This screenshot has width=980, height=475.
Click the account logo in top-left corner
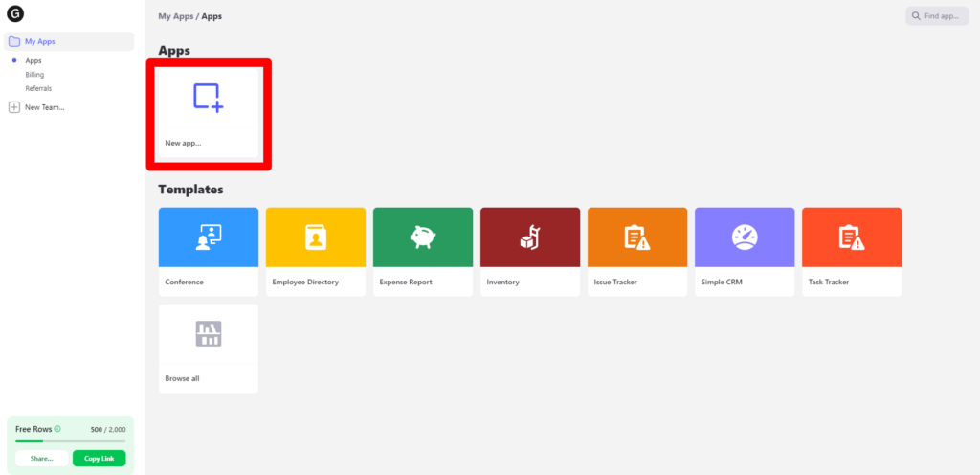[15, 14]
